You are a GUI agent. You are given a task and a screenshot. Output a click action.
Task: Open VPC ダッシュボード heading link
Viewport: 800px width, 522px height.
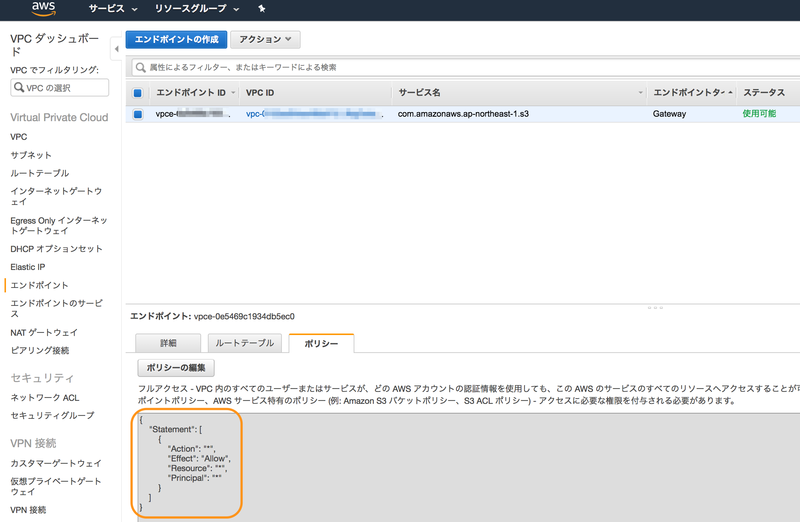(54, 45)
